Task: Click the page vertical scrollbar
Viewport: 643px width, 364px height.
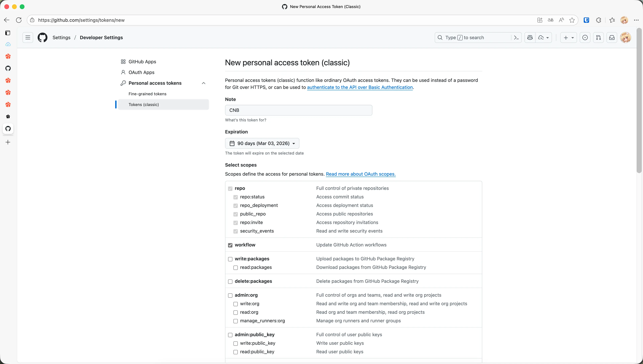Action: (x=639, y=100)
